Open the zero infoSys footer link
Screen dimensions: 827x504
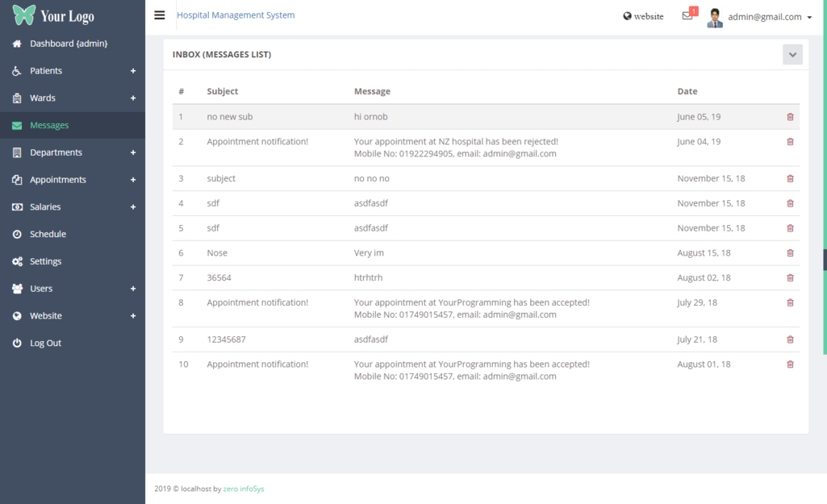[244, 489]
